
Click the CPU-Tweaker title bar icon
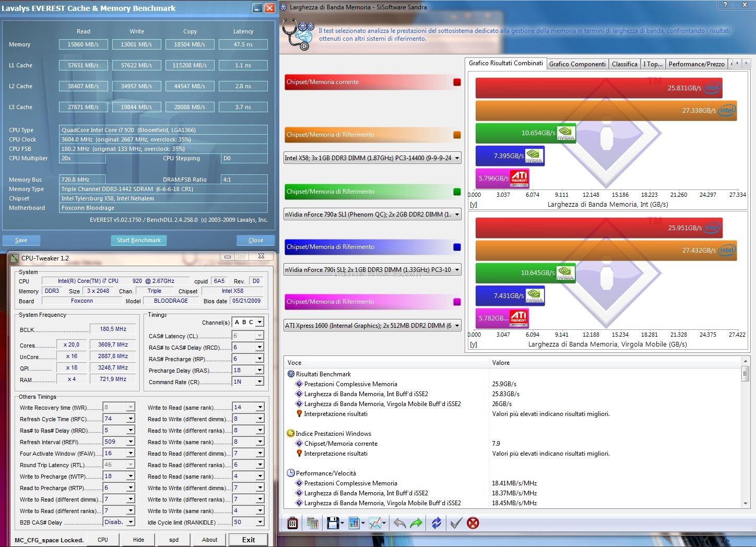pos(15,258)
